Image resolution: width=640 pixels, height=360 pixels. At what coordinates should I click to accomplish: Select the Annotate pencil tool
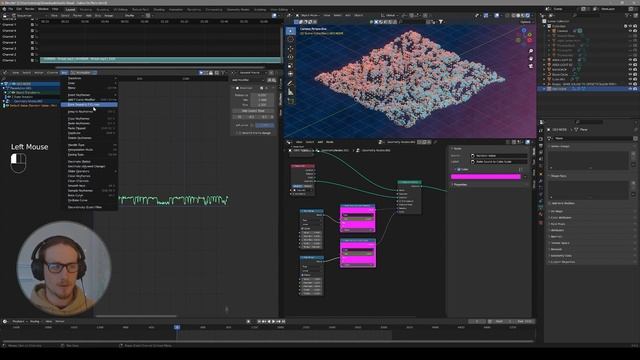(290, 83)
